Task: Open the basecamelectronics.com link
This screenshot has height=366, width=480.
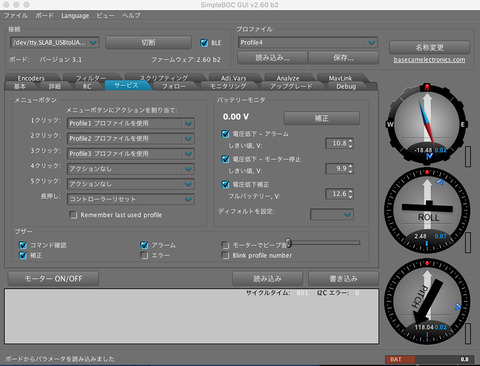Action: [429, 60]
